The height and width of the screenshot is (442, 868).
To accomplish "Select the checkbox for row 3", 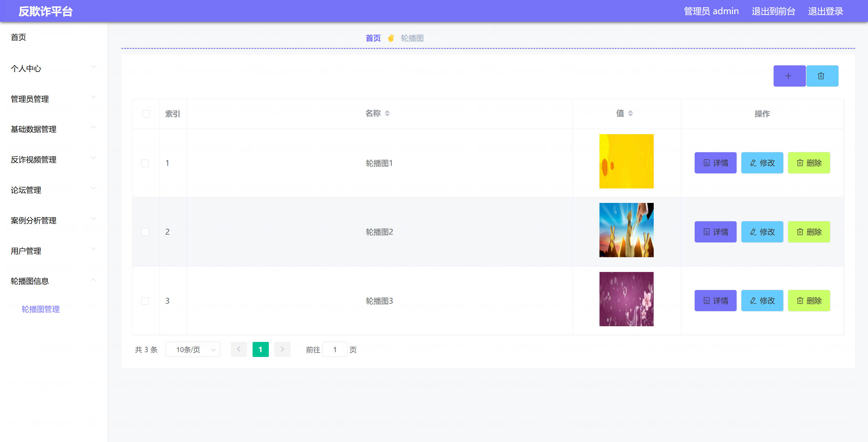I will coord(145,301).
